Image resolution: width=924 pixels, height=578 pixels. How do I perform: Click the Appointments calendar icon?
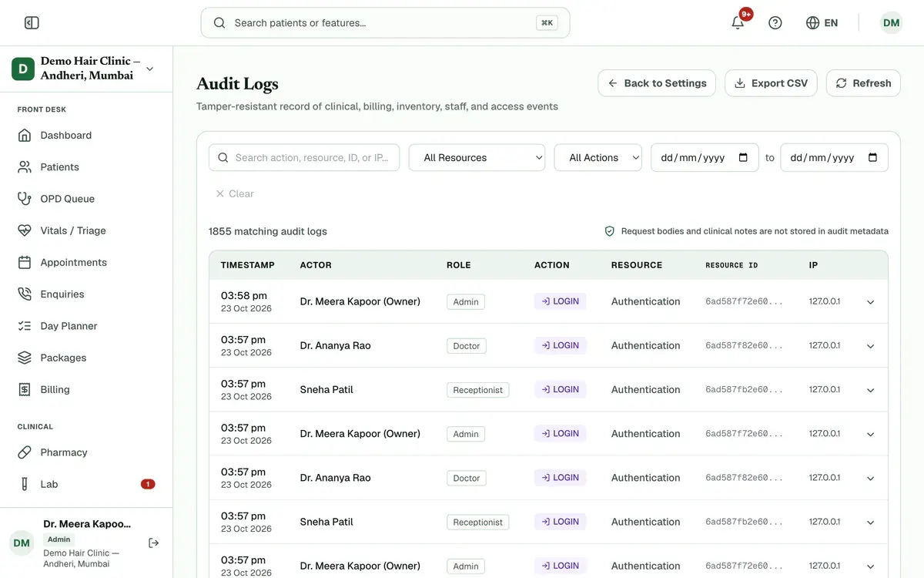click(25, 263)
